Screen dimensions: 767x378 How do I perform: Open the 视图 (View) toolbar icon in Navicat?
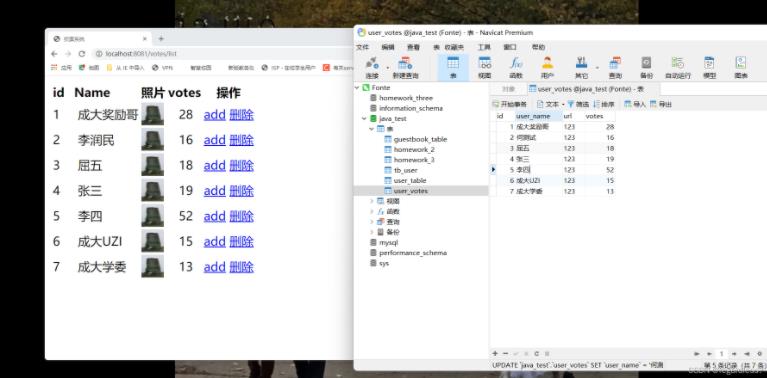click(484, 67)
